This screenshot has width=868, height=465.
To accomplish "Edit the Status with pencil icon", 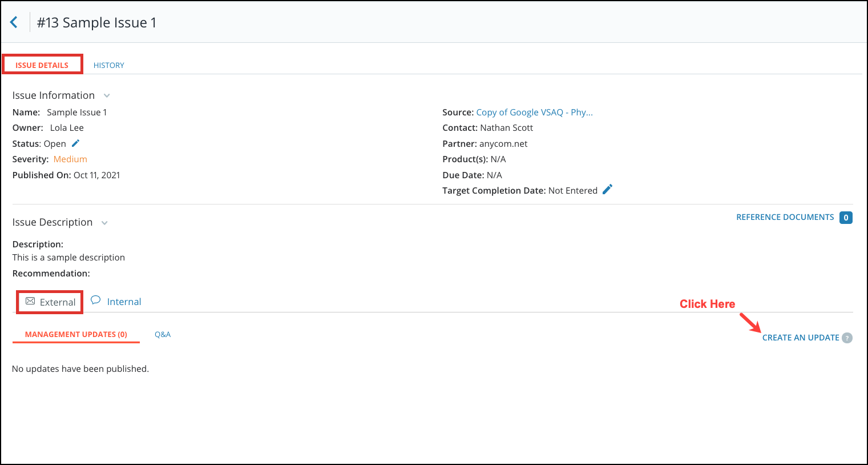I will (75, 143).
